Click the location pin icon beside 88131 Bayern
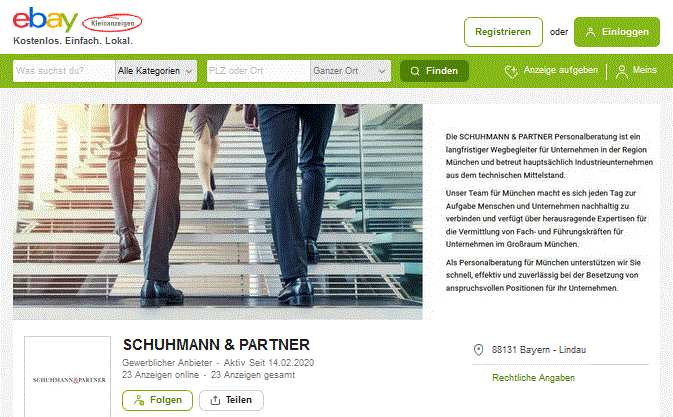Screen dimensions: 673x417 pos(478,350)
